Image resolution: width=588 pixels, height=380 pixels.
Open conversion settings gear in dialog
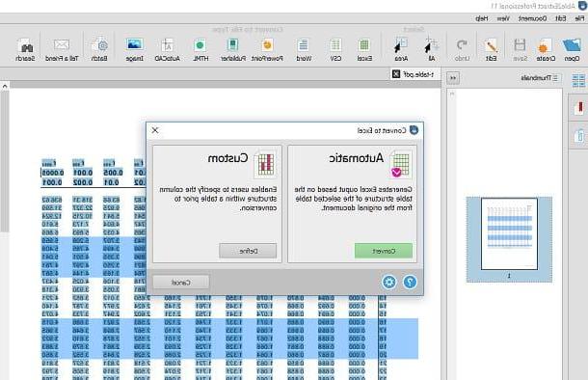(x=388, y=282)
